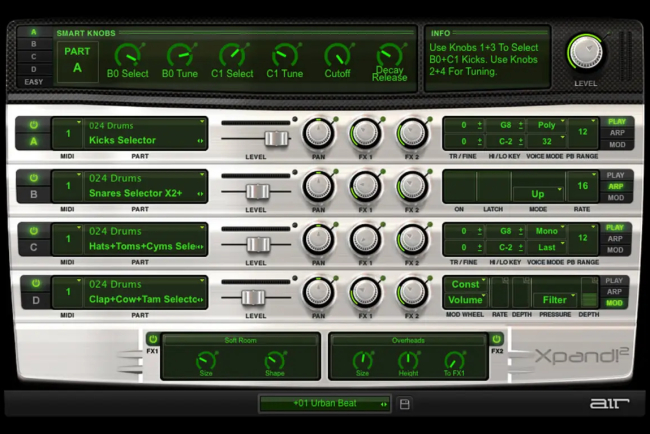
Task: Select smart knobs tab A
Action: [x=34, y=32]
